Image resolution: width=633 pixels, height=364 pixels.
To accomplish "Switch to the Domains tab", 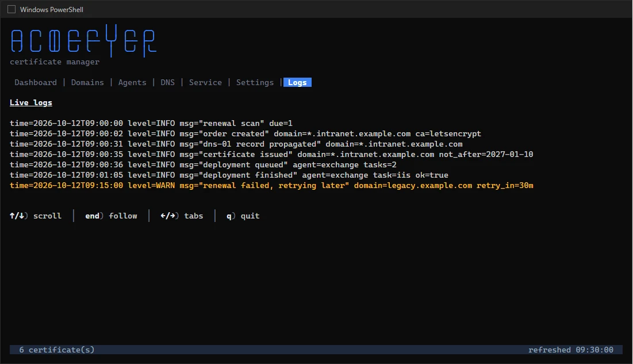I will pos(87,82).
